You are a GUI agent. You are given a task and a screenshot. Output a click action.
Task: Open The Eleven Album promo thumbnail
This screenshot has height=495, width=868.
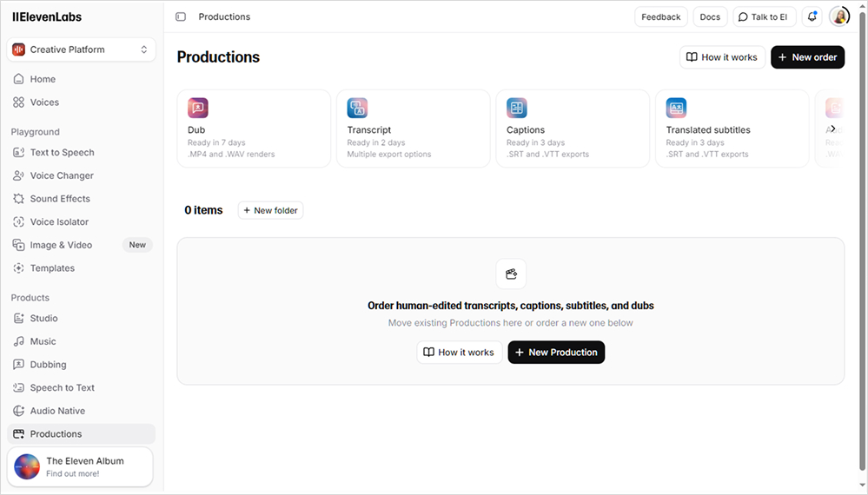pos(27,467)
